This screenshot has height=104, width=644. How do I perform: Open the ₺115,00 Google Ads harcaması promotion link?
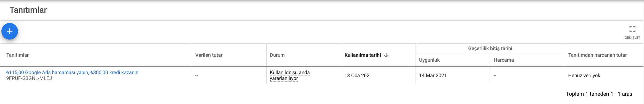72,72
